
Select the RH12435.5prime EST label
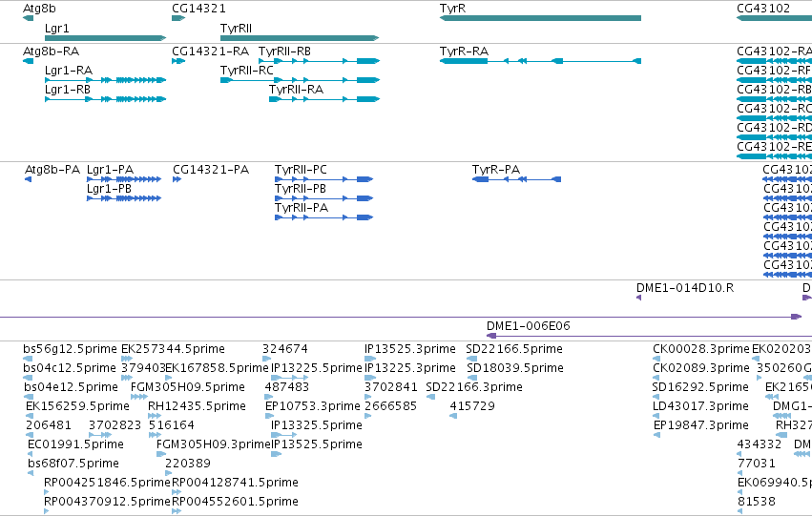(x=197, y=406)
